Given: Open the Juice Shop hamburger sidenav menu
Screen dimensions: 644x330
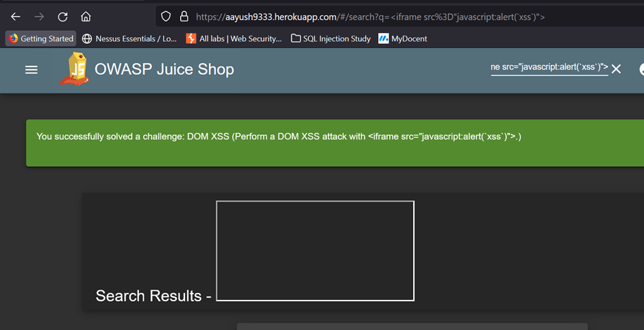Looking at the screenshot, I should (32, 69).
